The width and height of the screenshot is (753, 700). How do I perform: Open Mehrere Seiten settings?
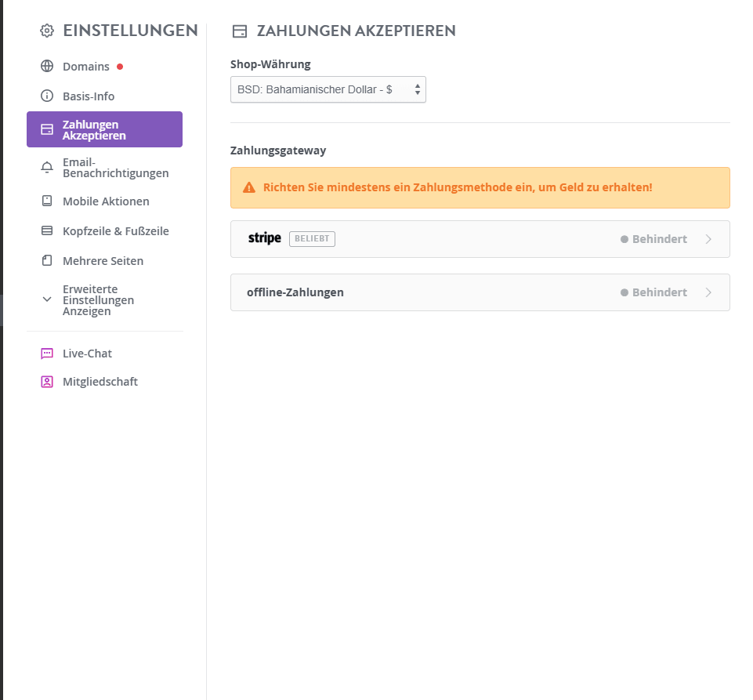(105, 260)
